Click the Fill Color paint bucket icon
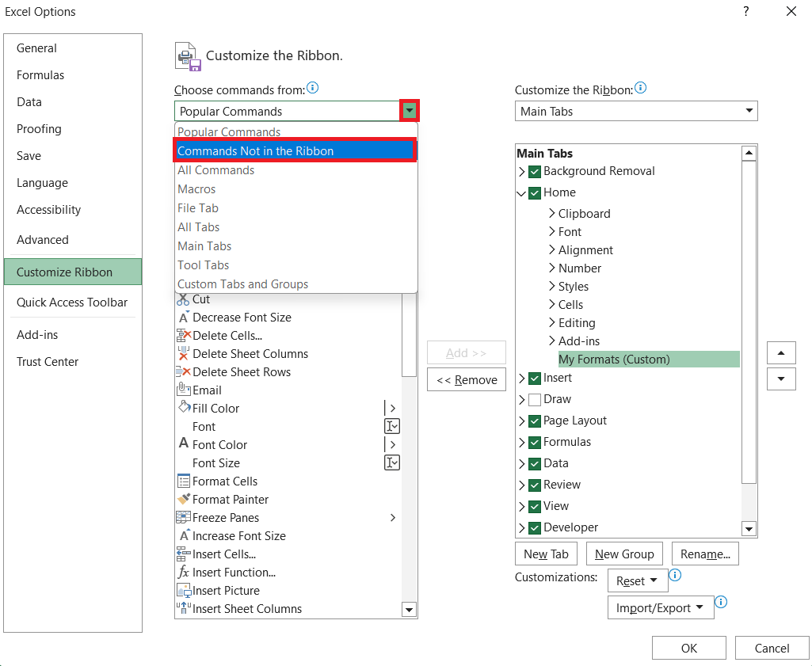 (x=185, y=407)
